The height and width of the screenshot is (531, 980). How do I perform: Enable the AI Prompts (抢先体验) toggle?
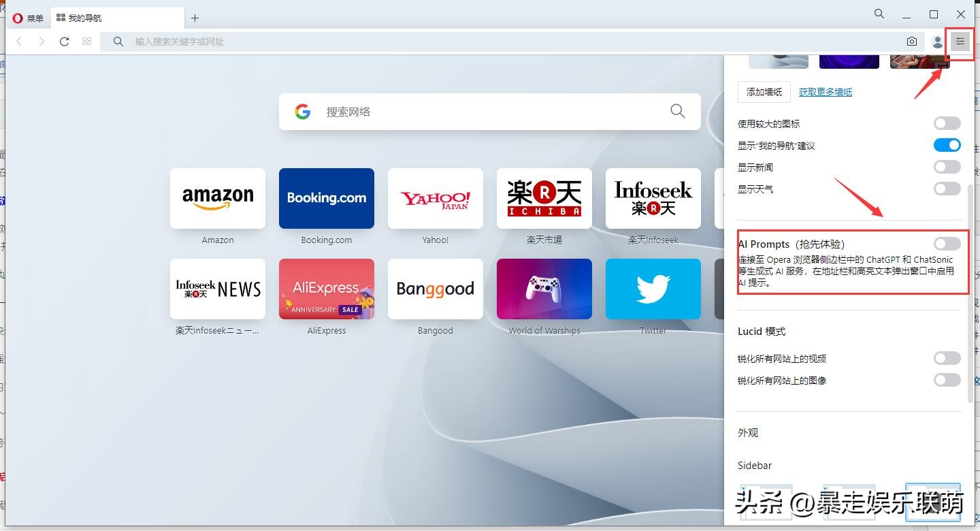pos(946,243)
